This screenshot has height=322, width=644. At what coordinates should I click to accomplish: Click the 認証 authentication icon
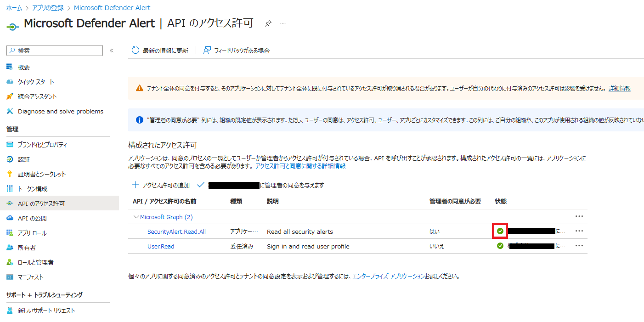click(x=10, y=159)
